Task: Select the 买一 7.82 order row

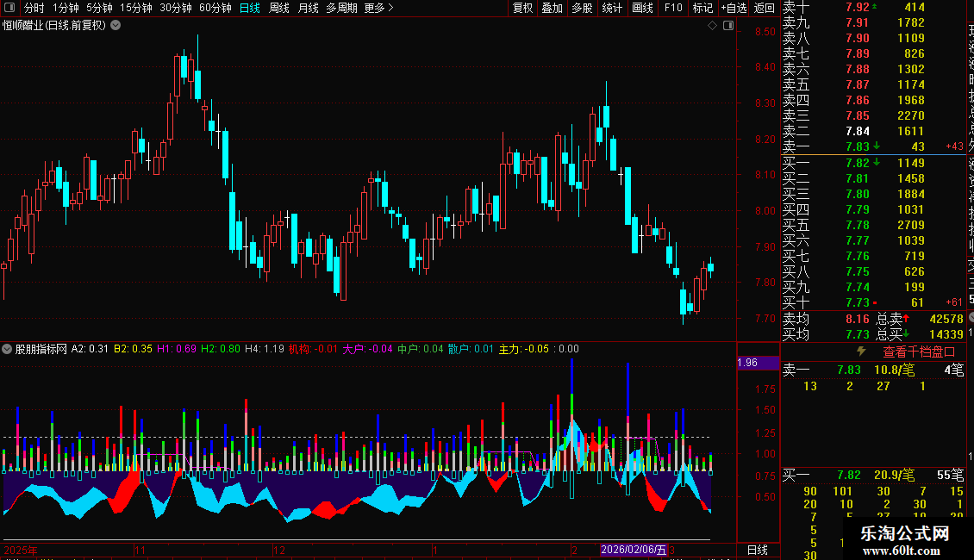Action: tap(873, 163)
